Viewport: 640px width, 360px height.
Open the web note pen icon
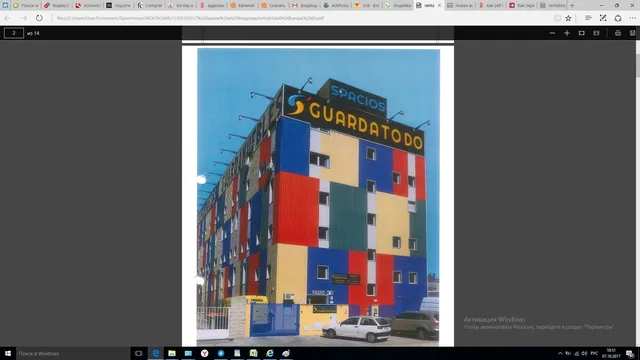(x=603, y=18)
